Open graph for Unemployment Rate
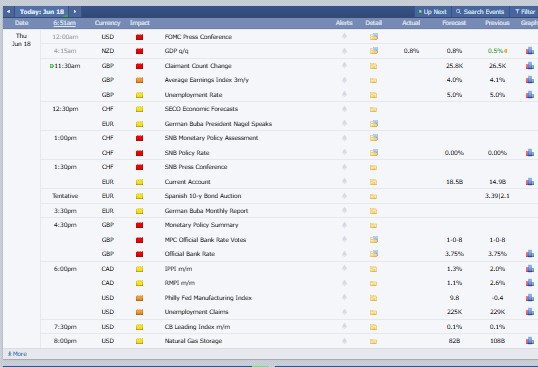The width and height of the screenshot is (538, 367). click(x=530, y=94)
